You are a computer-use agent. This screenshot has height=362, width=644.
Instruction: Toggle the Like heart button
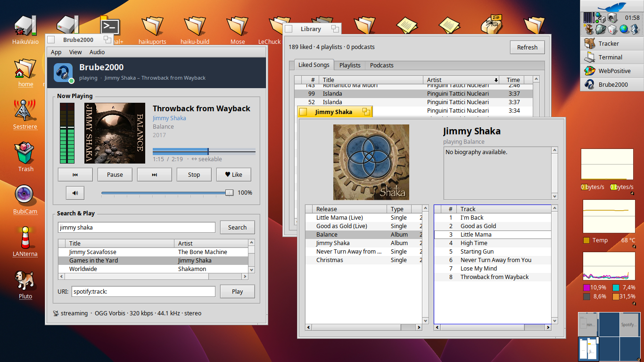(x=234, y=174)
